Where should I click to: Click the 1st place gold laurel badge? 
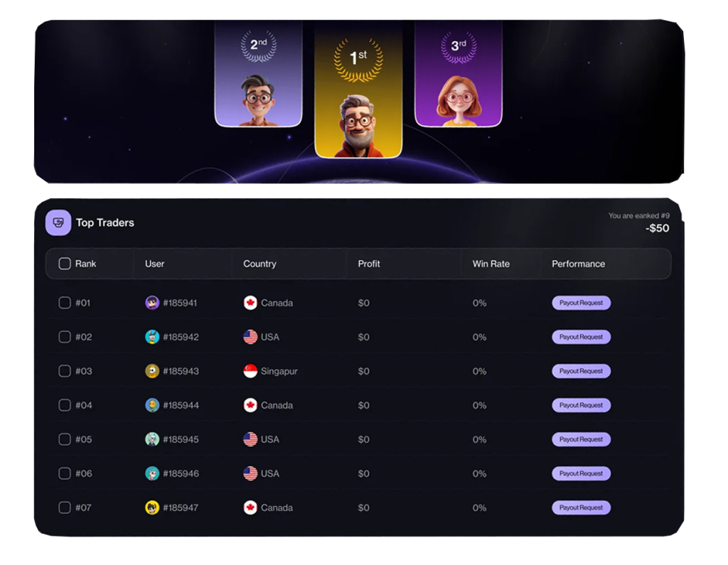point(358,59)
